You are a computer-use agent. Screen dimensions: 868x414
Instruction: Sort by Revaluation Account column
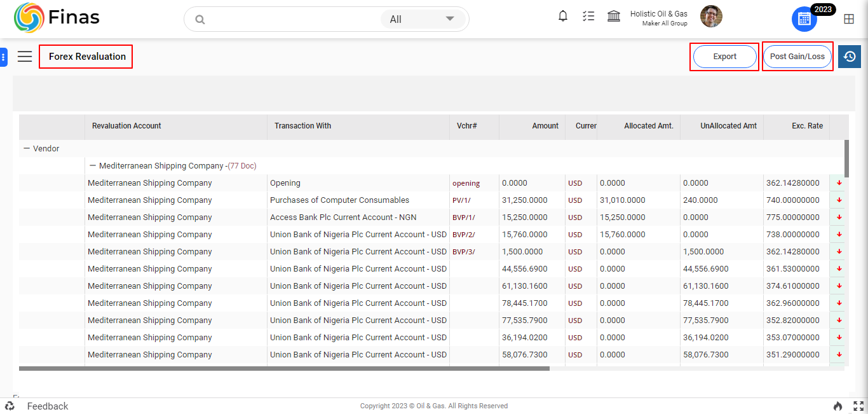(x=126, y=126)
